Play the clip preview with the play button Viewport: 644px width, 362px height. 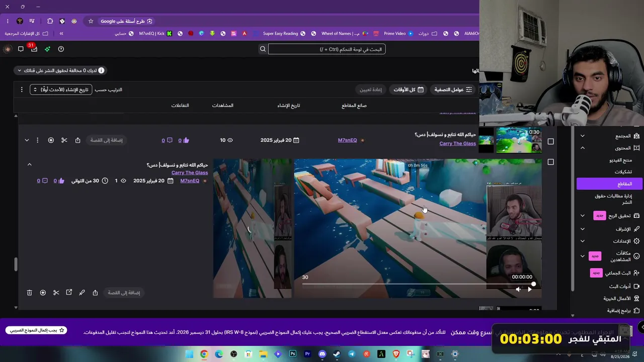pyautogui.click(x=530, y=289)
